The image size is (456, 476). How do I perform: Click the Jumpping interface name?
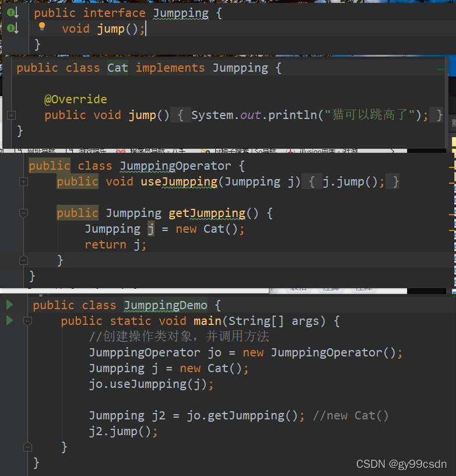click(181, 13)
